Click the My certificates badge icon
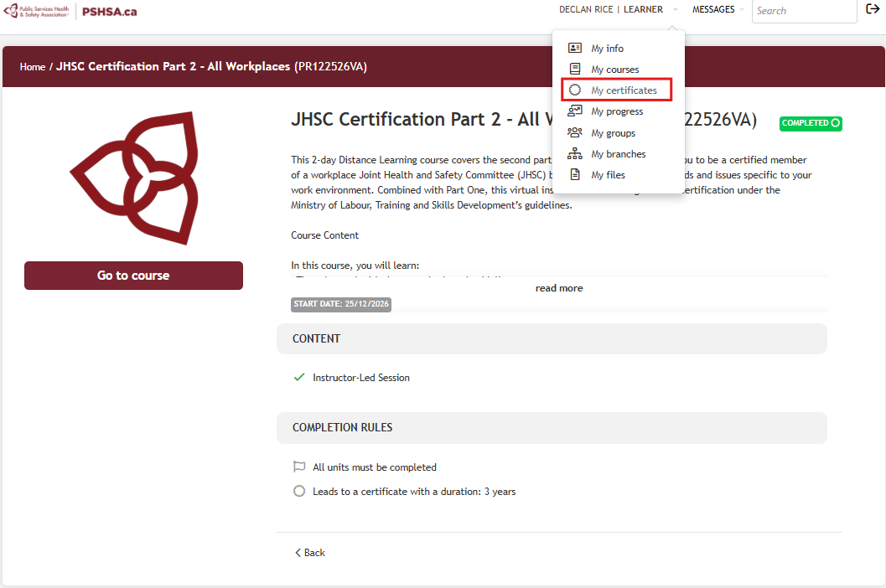Viewport: 886px width, 588px height. point(575,90)
